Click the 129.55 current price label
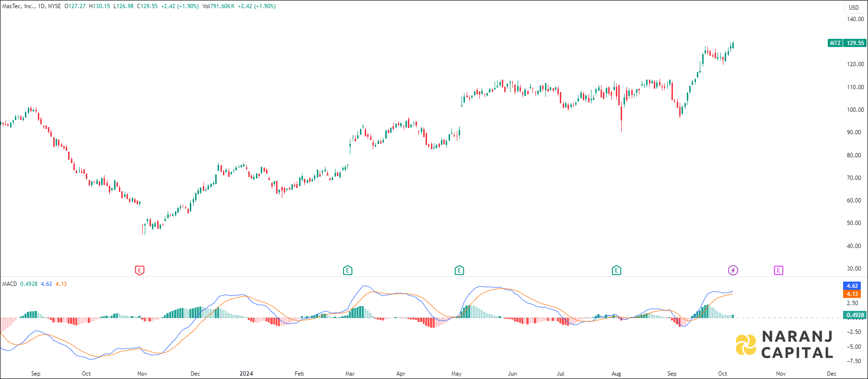 pyautogui.click(x=855, y=43)
